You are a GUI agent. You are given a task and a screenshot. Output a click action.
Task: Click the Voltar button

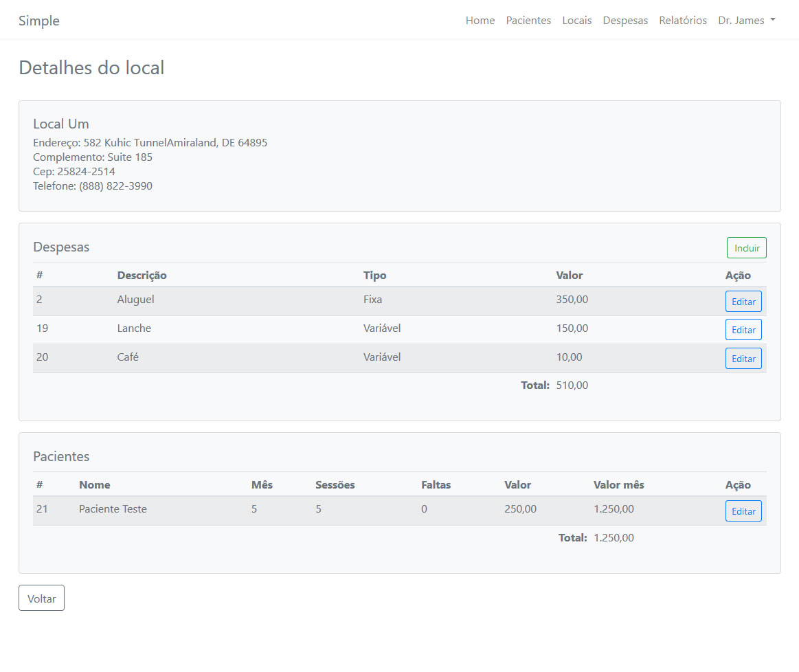[x=41, y=598]
